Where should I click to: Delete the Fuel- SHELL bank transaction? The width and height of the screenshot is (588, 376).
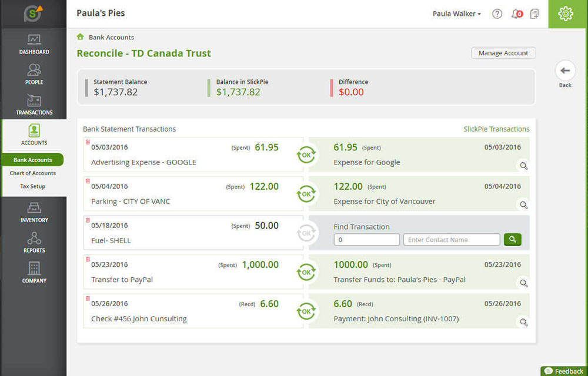(88, 220)
